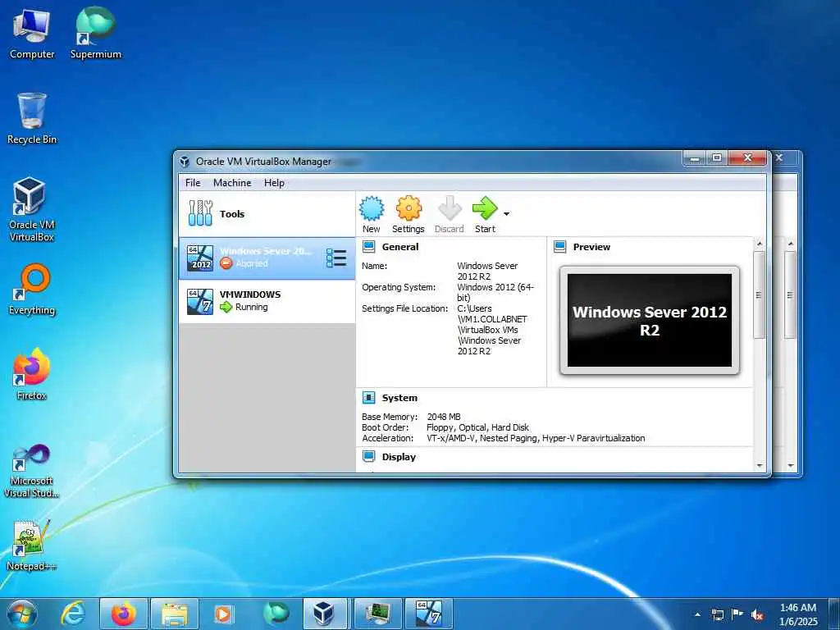Image resolution: width=840 pixels, height=630 pixels.
Task: Click the details pane vertical scrollbar thumb
Action: pyautogui.click(x=759, y=294)
